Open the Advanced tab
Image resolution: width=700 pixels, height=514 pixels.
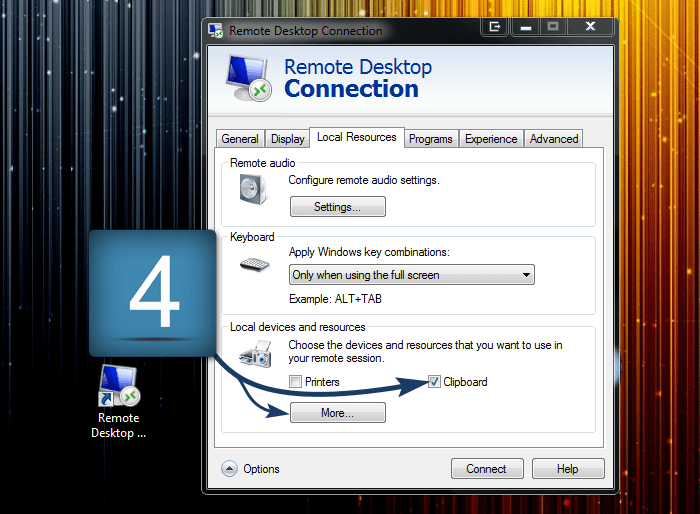pos(554,139)
